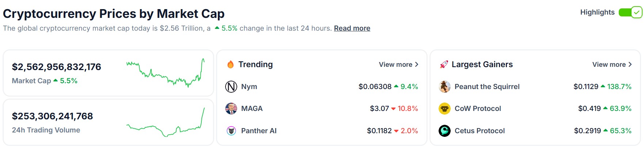Select the Cetus Protocol row name
Image resolution: width=644 pixels, height=154 pixels.
pyautogui.click(x=480, y=131)
